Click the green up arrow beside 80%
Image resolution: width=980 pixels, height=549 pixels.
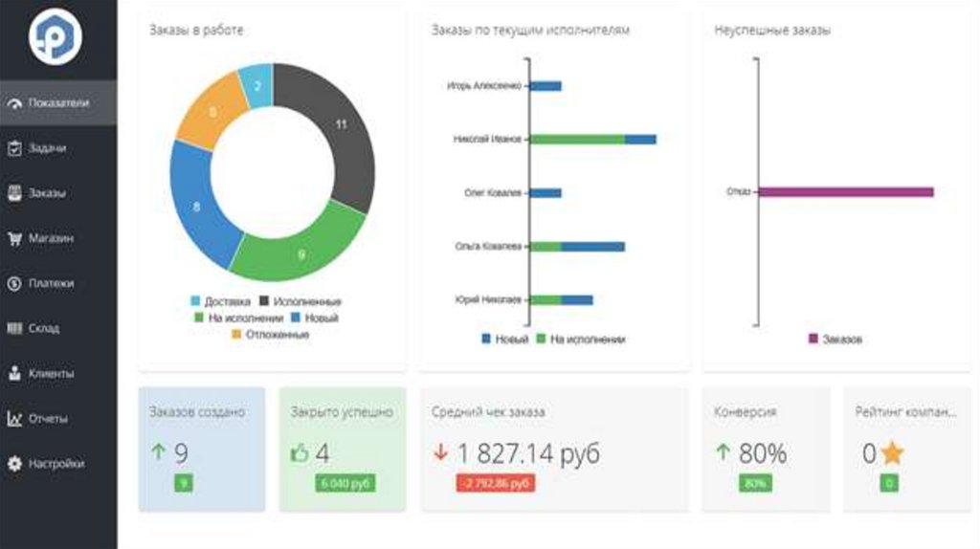coord(724,451)
